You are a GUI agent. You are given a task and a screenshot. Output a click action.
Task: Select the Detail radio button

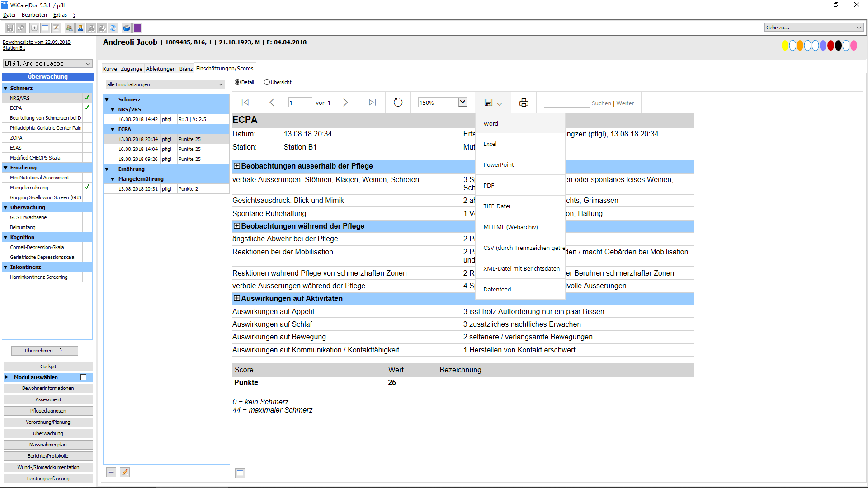click(x=237, y=82)
